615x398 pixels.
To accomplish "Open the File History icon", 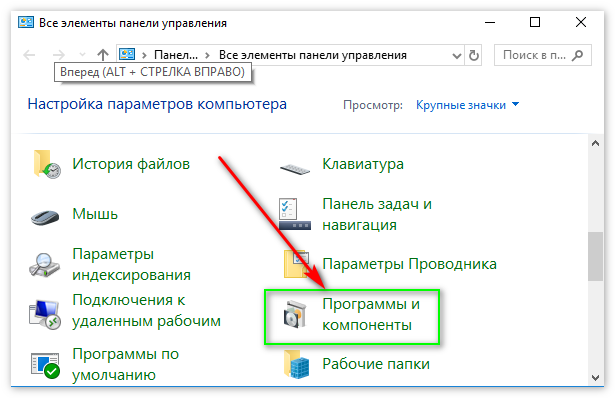I will (x=47, y=164).
